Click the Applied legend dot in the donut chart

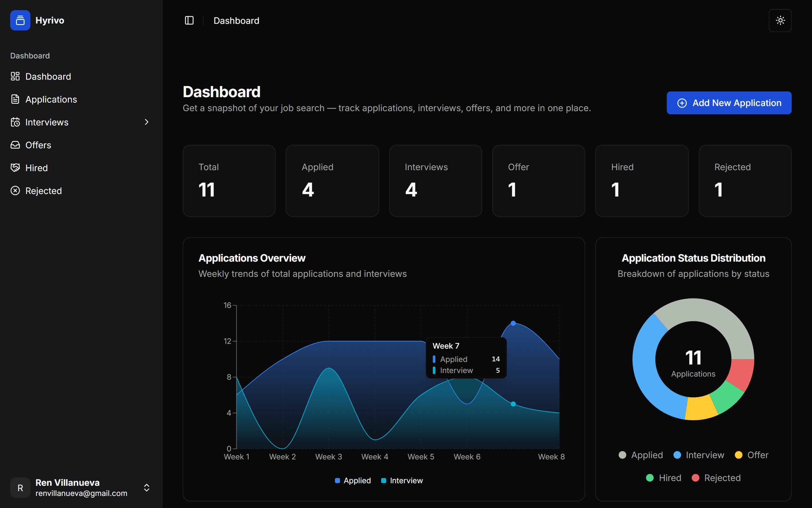click(622, 455)
